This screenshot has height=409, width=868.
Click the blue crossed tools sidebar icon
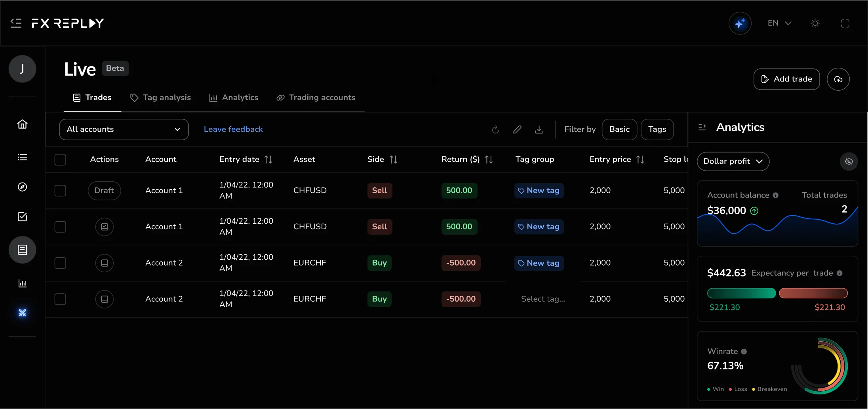point(23,313)
